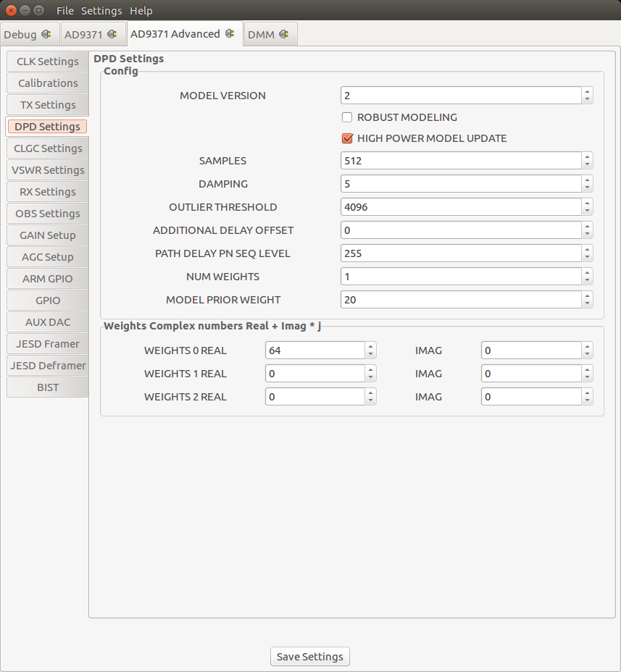Increment SAMPLES with its up arrow
The width and height of the screenshot is (621, 672).
[587, 157]
